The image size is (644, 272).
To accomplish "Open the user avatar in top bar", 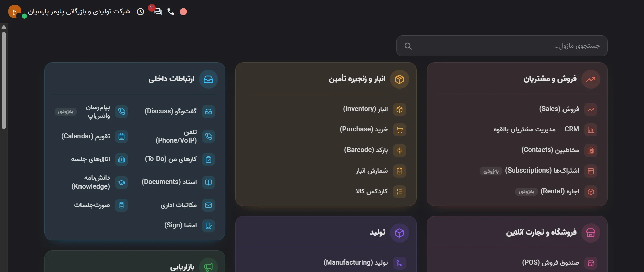I will click(15, 12).
